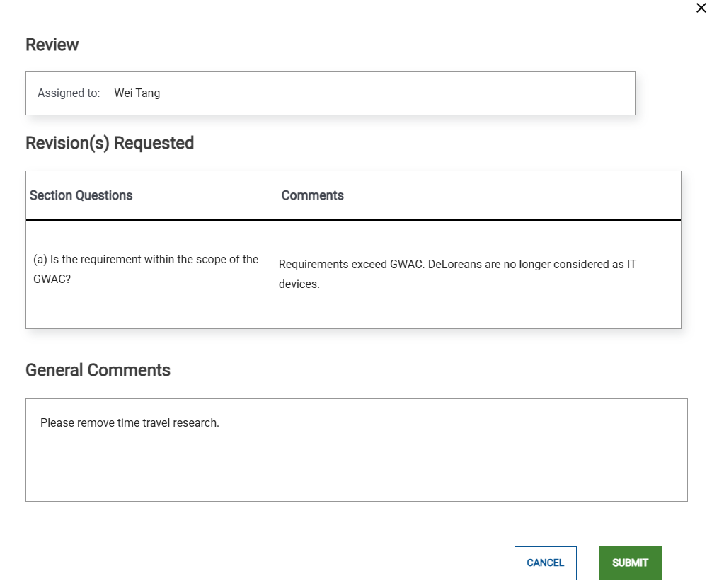Click the GWAC scope question text
This screenshot has height=588, width=707.
(145, 269)
